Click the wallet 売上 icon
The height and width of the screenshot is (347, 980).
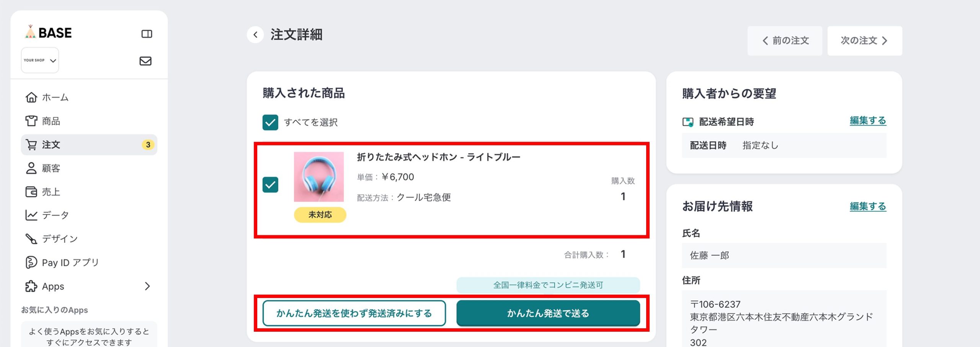31,192
